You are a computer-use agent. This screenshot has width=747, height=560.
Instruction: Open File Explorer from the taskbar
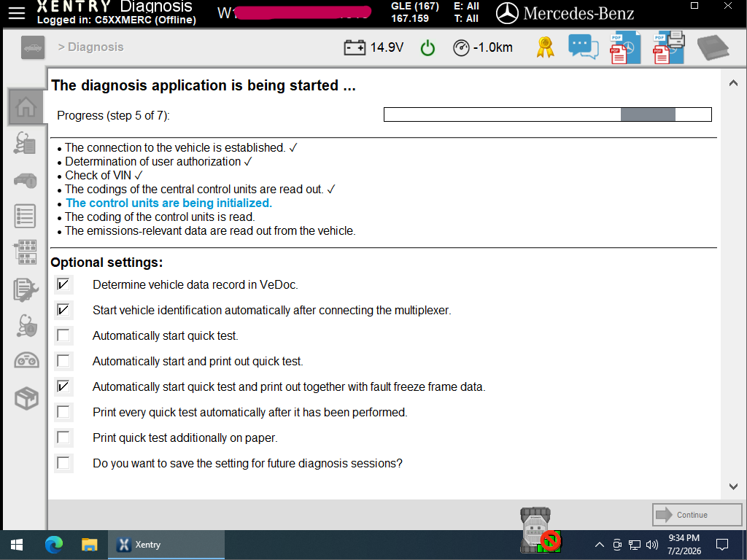click(89, 545)
